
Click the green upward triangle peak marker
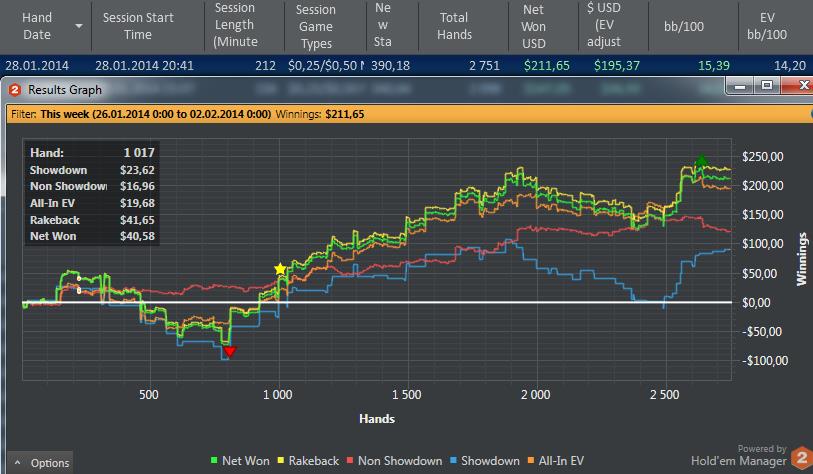(701, 160)
